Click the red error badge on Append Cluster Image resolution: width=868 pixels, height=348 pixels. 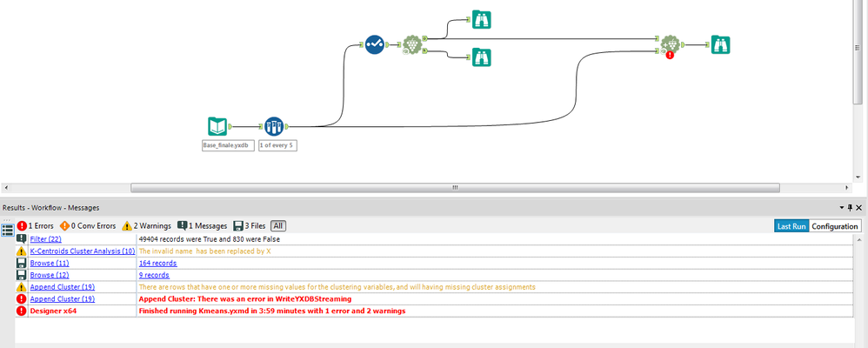[670, 55]
